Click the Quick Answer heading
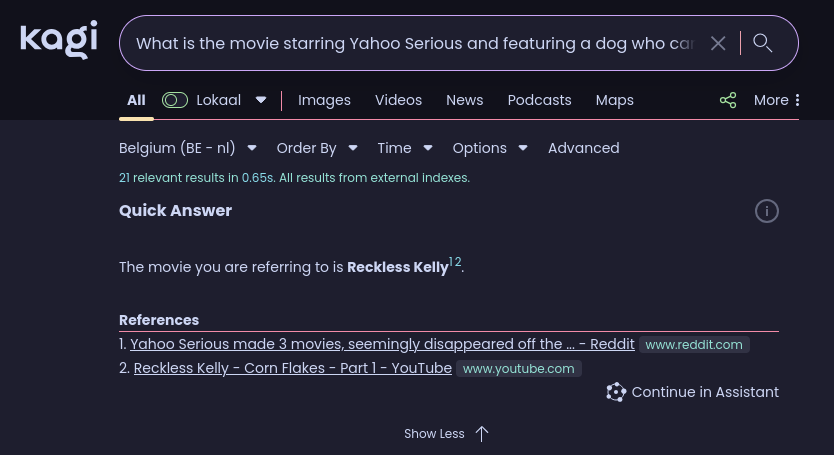 [x=176, y=211]
